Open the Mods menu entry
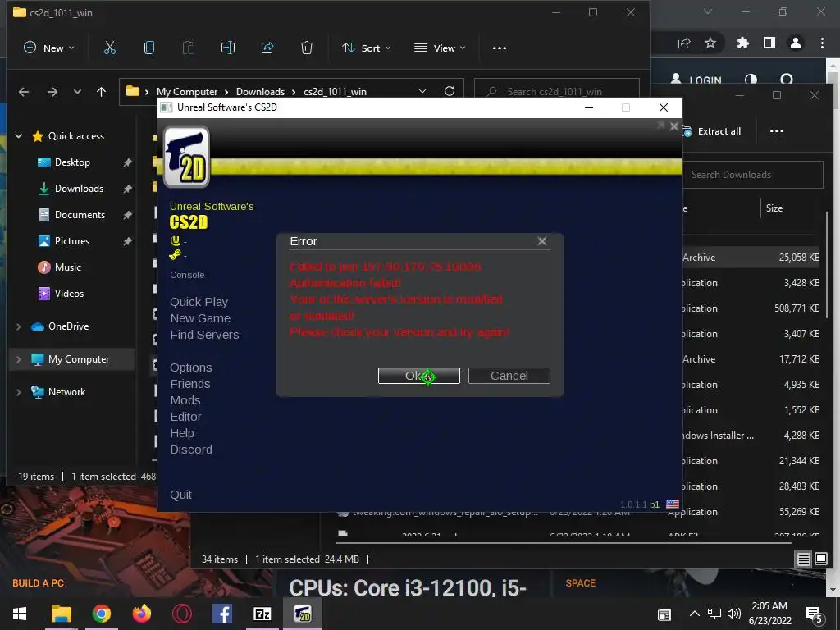The width and height of the screenshot is (840, 630). [185, 400]
